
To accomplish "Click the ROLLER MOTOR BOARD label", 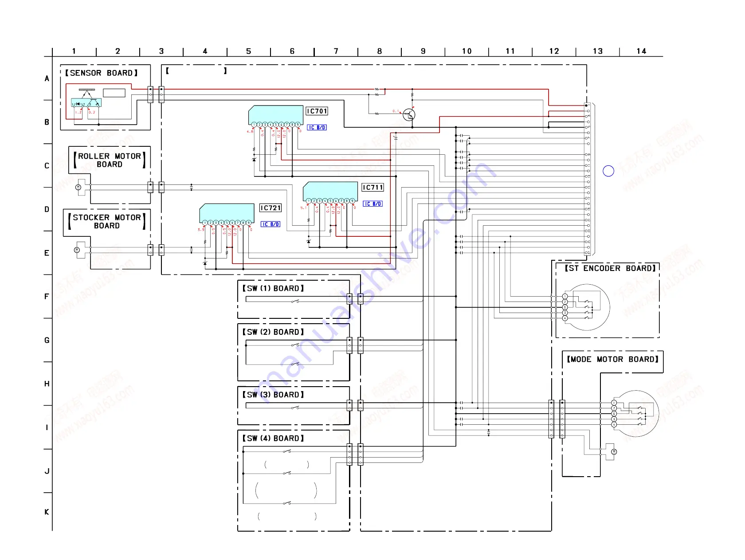I will click(x=110, y=160).
